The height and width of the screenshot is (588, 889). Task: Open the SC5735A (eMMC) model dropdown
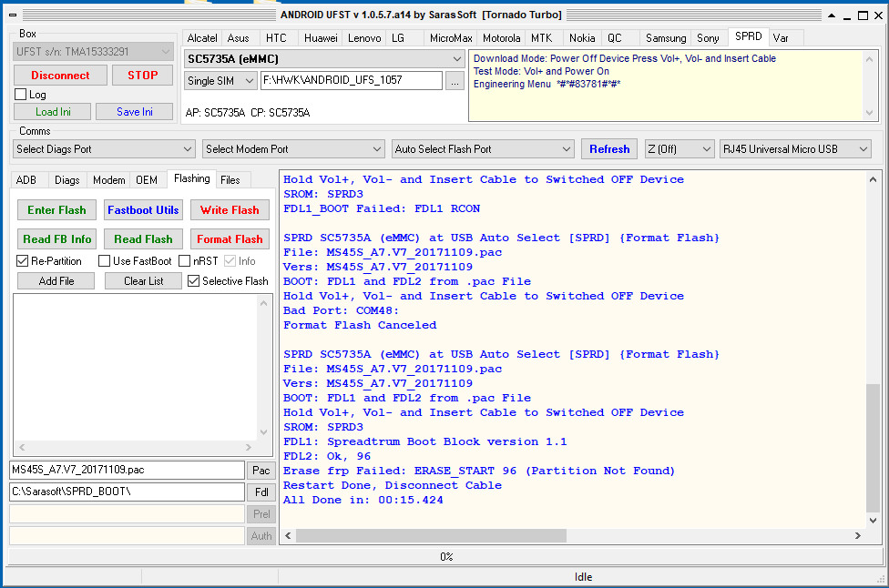(x=457, y=59)
